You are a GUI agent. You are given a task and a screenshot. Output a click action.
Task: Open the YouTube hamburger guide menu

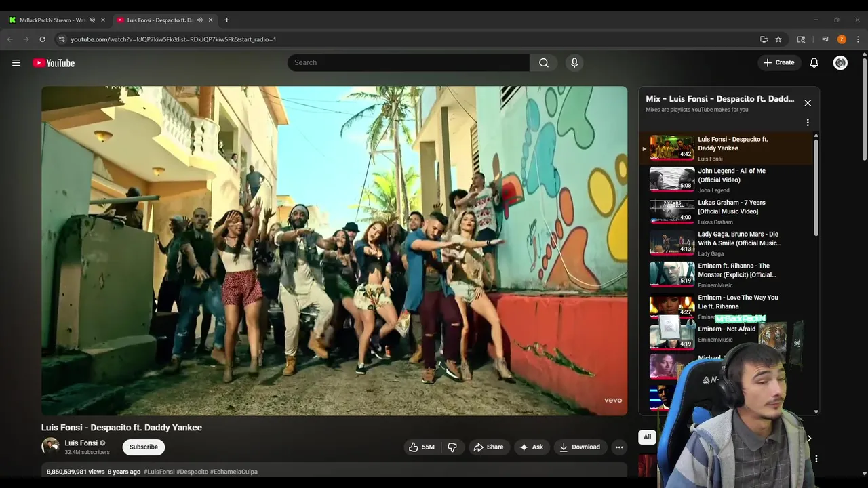pyautogui.click(x=16, y=63)
